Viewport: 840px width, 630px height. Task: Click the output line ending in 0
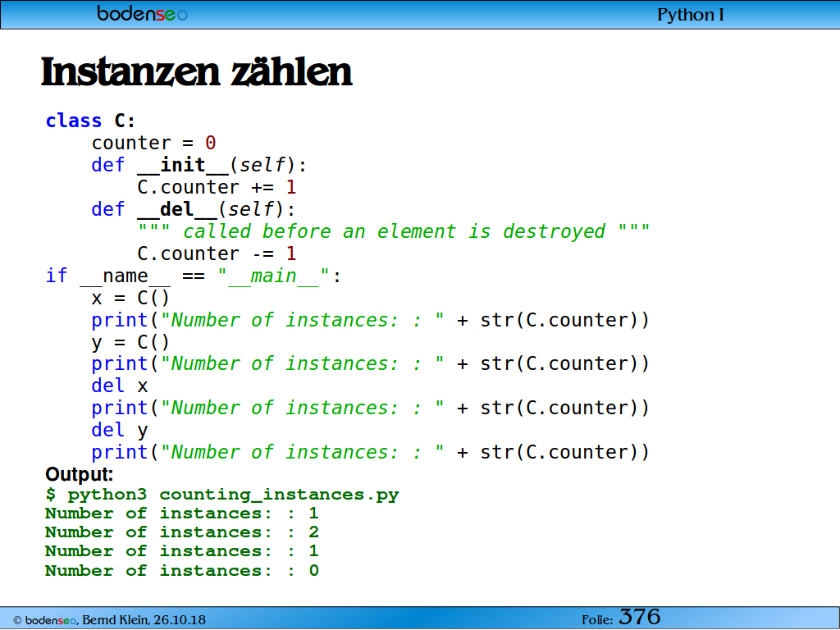(x=182, y=571)
